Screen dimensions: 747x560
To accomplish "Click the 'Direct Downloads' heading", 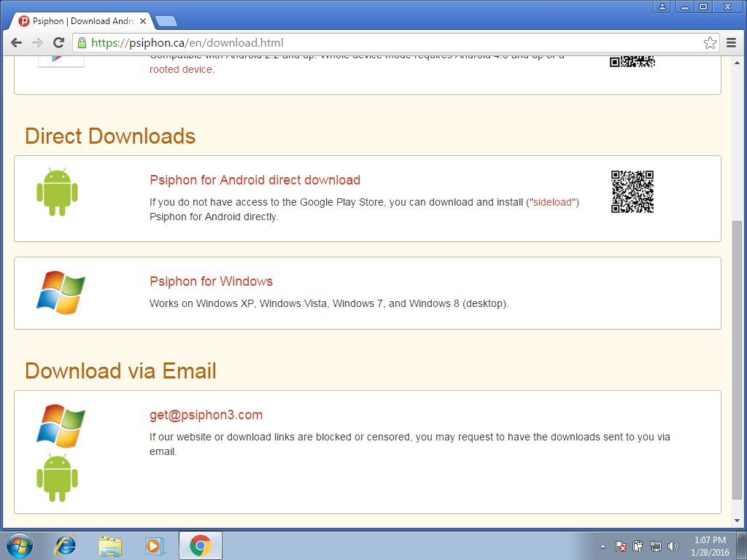I will pos(110,136).
